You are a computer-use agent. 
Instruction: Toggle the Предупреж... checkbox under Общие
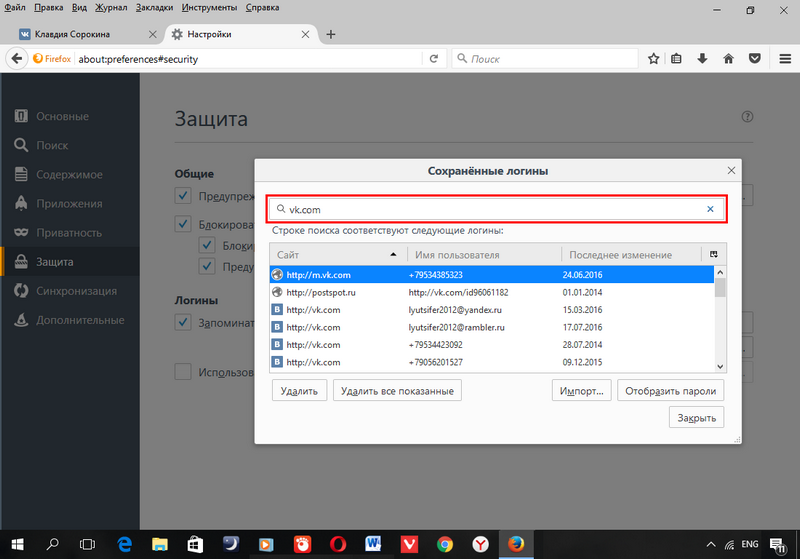point(183,195)
